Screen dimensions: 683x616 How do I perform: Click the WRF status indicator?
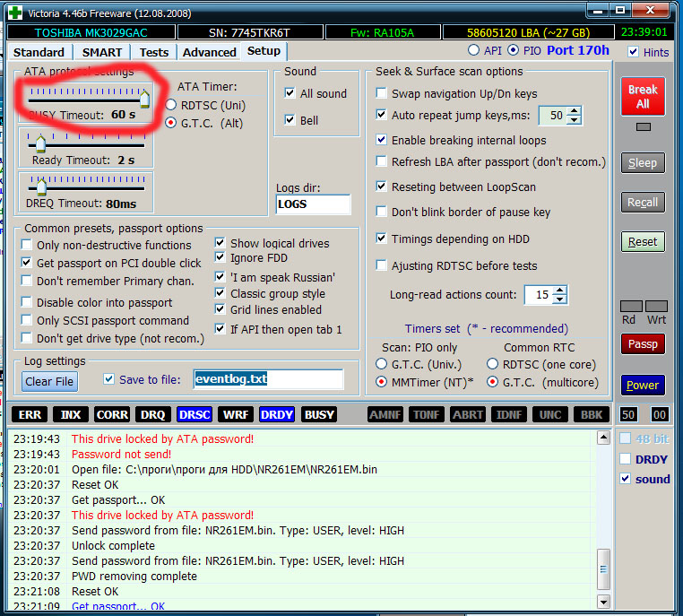(236, 414)
